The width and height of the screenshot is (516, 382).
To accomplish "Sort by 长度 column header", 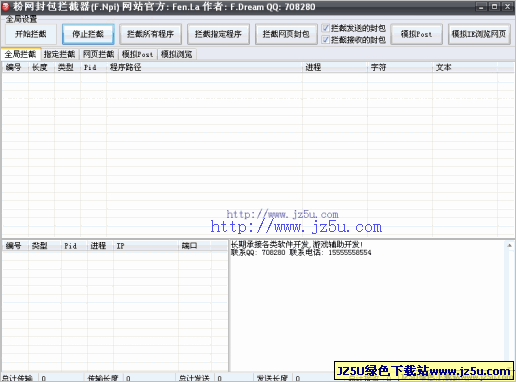I will coord(41,67).
